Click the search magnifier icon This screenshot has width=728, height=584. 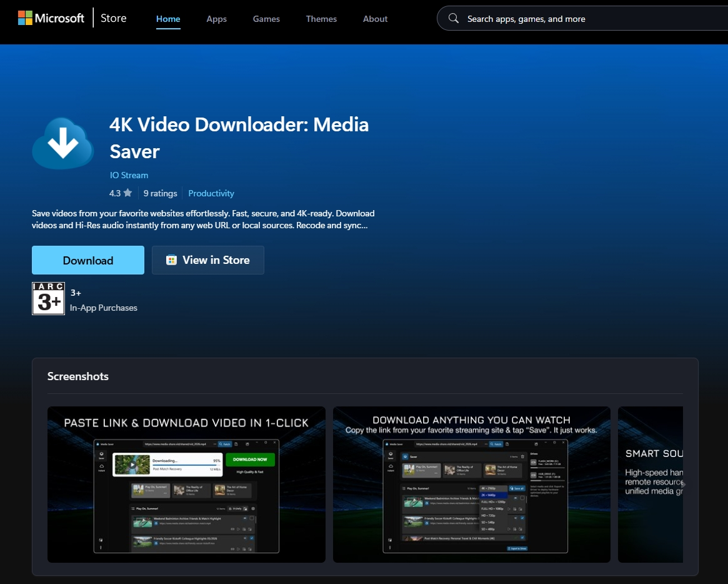pyautogui.click(x=454, y=19)
